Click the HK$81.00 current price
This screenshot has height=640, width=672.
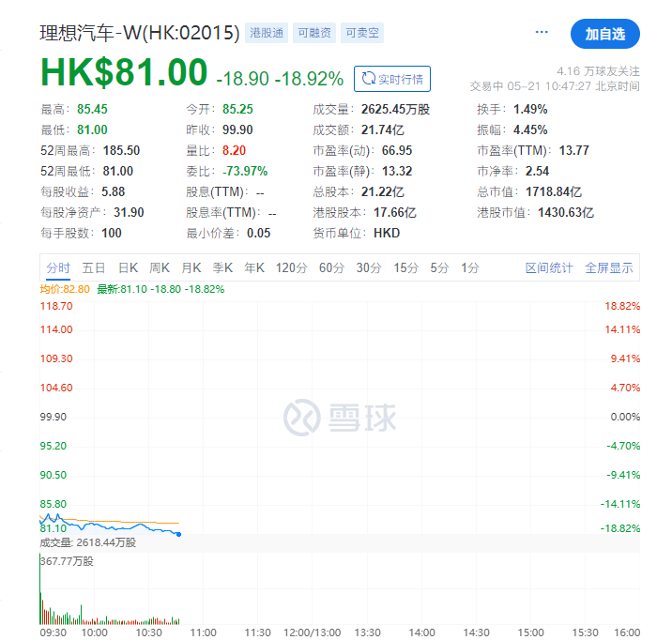tap(124, 72)
